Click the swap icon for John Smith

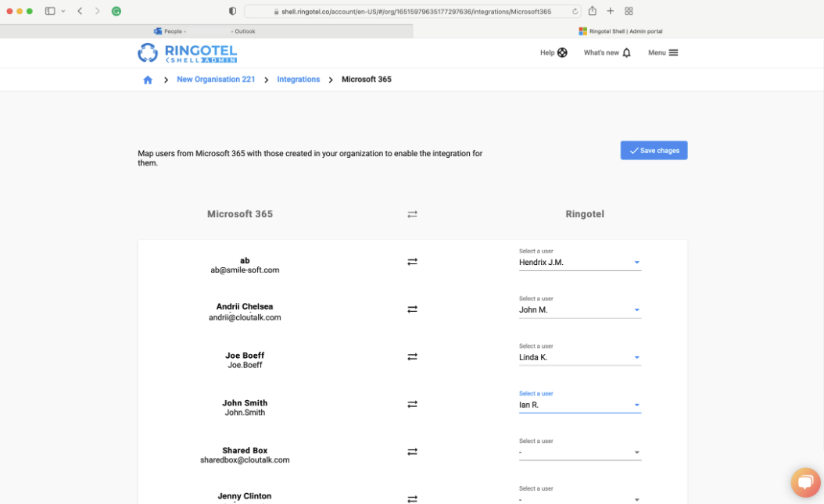[x=413, y=404]
